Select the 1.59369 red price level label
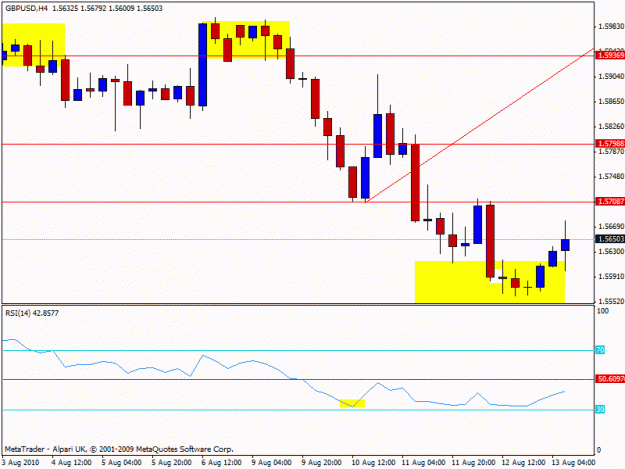Viewport: 625px width, 469px height. (610, 55)
